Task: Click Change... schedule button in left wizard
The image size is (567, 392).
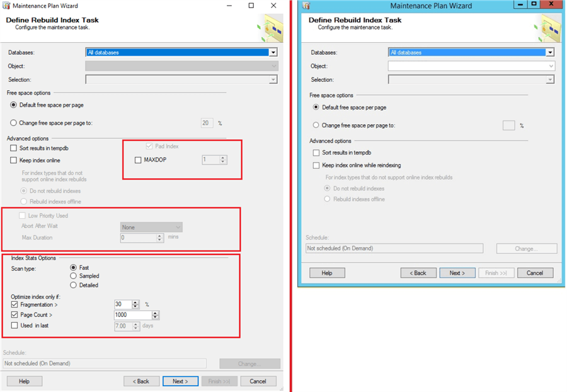Action: coord(249,364)
